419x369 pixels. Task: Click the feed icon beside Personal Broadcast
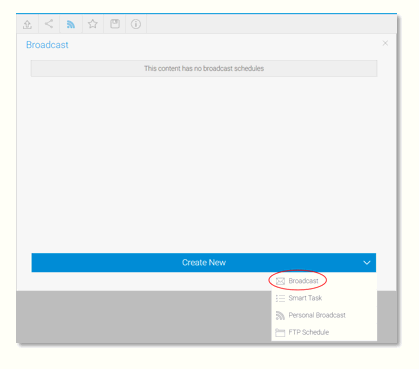pyautogui.click(x=280, y=315)
